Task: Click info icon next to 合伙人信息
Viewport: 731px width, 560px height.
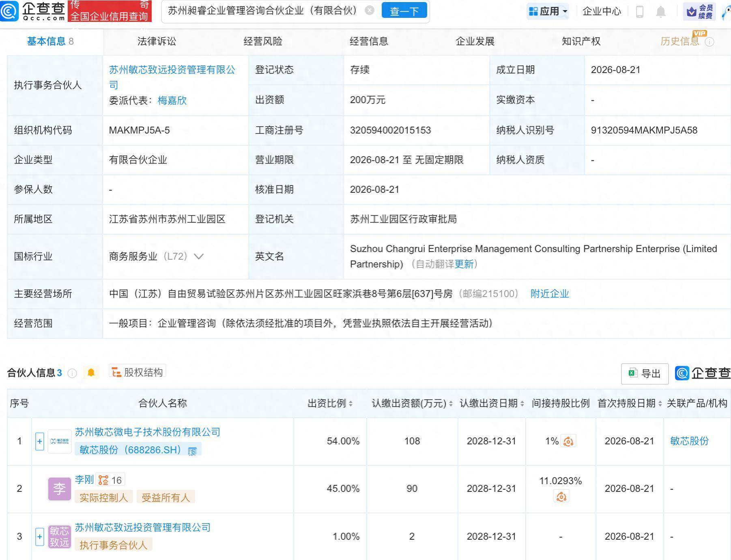Action: coord(72,373)
